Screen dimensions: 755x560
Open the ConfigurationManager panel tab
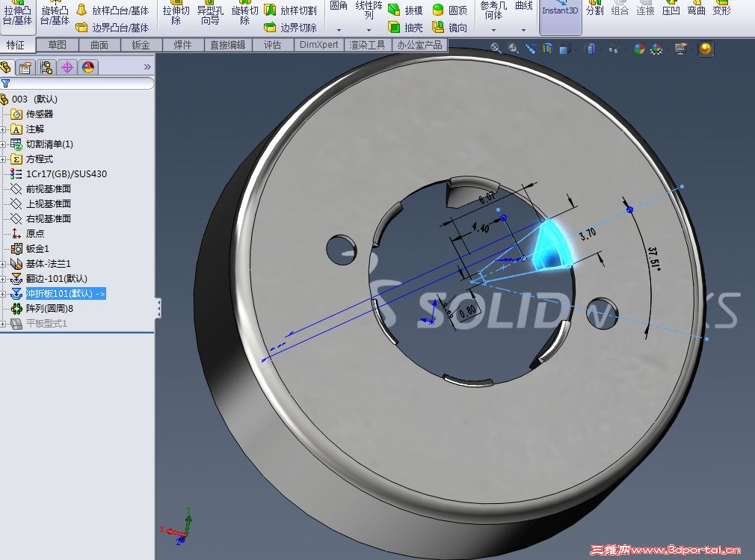[46, 67]
